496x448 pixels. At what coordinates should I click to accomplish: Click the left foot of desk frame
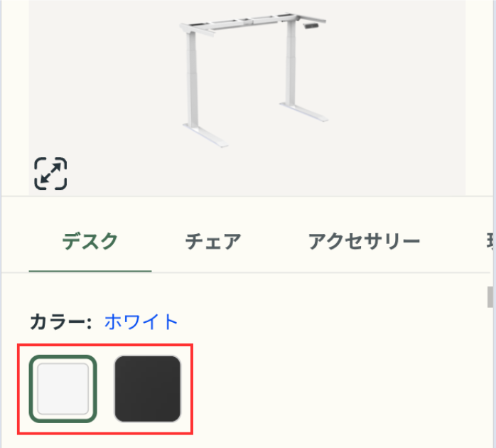point(207,135)
